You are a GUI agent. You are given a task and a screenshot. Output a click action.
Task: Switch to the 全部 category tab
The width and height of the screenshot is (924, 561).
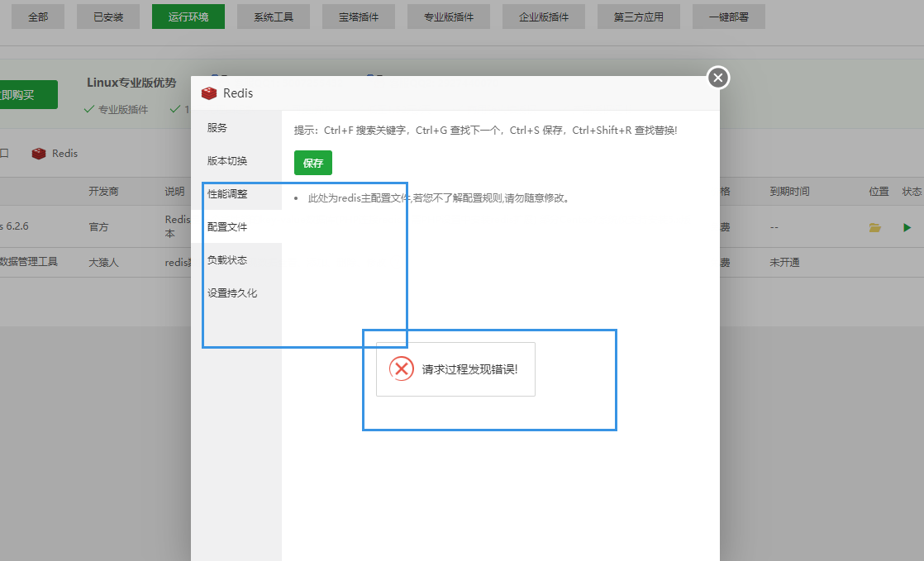pyautogui.click(x=38, y=17)
